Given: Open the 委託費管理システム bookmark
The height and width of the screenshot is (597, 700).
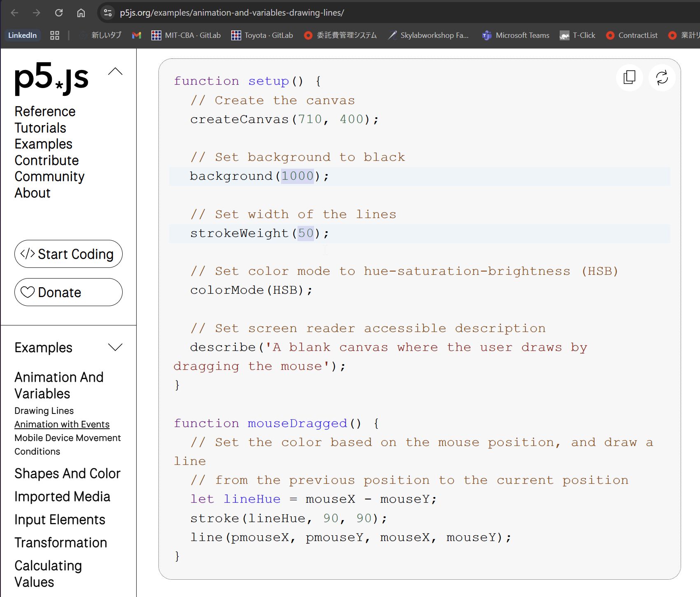Looking at the screenshot, I should pyautogui.click(x=340, y=35).
